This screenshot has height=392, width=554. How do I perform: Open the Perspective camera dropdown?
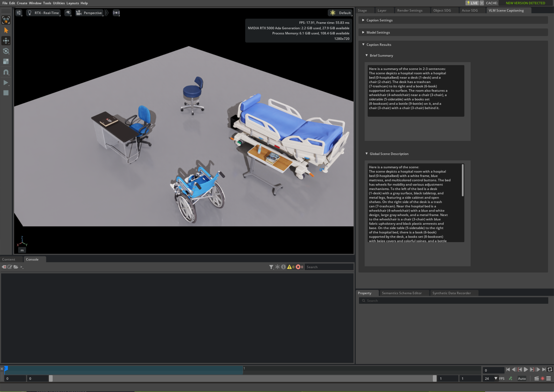click(x=89, y=13)
